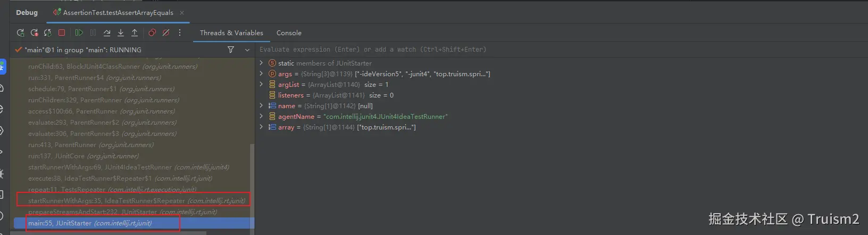
Task: Click the Pause Program icon
Action: click(x=93, y=33)
